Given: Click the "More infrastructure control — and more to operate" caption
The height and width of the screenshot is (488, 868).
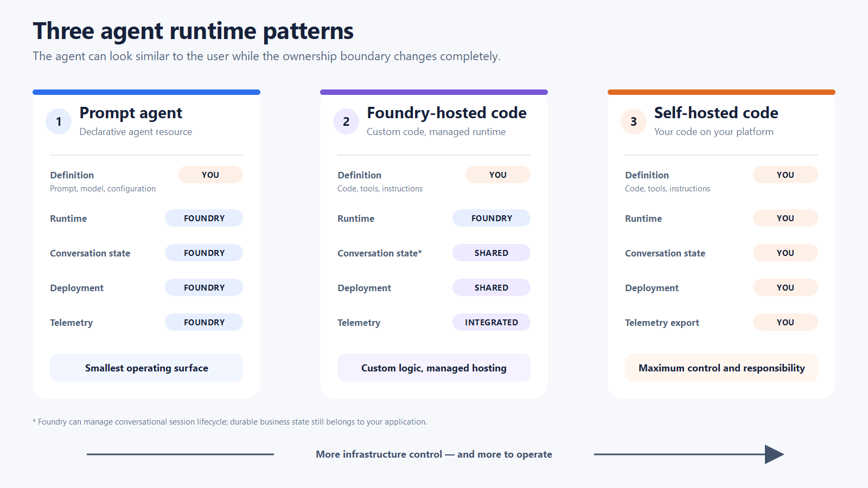Looking at the screenshot, I should (x=434, y=454).
